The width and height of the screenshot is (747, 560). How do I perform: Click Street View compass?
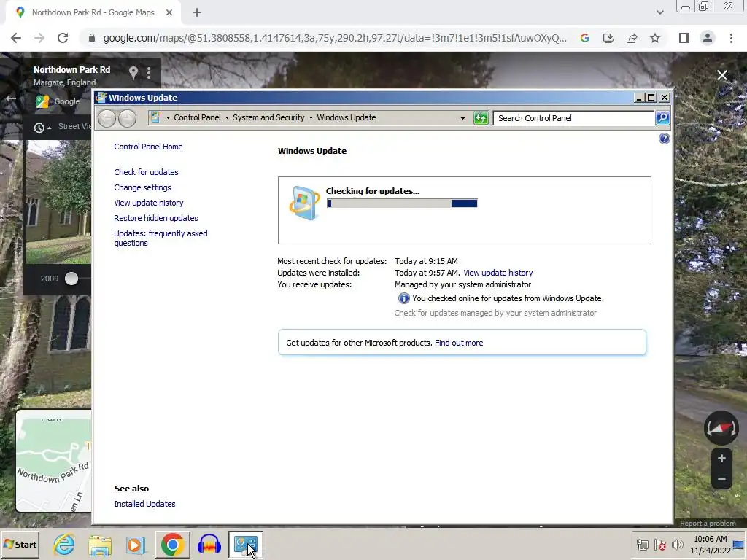[721, 427]
